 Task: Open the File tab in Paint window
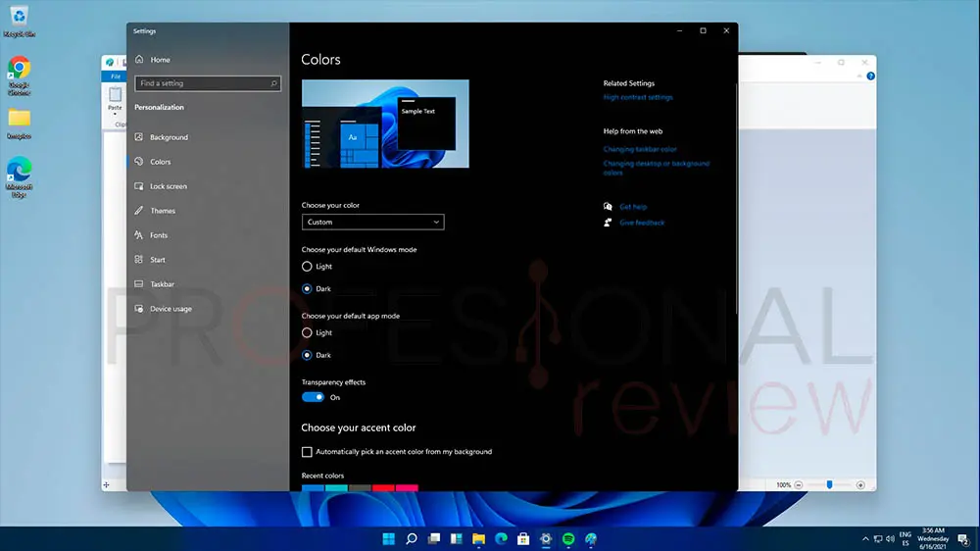tap(116, 76)
